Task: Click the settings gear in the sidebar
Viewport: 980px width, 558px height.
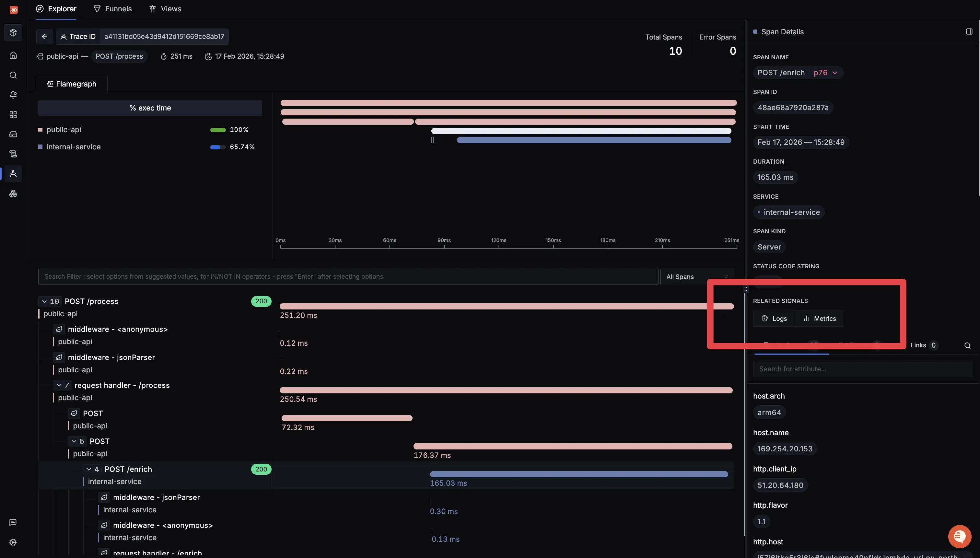Action: [13, 542]
